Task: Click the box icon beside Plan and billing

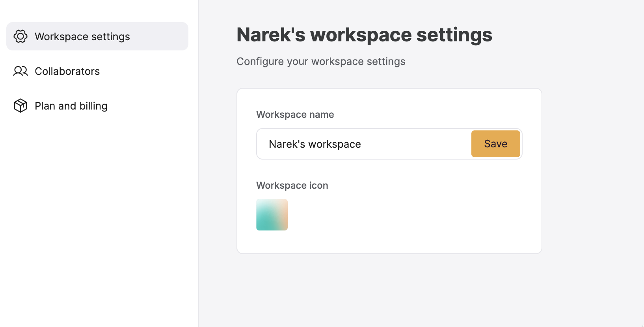Action: (x=20, y=106)
